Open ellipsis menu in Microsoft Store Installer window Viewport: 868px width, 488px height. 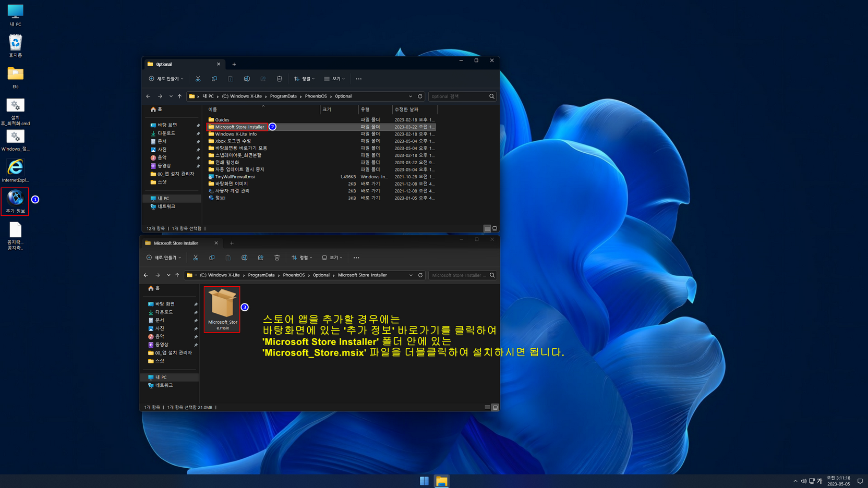click(356, 258)
